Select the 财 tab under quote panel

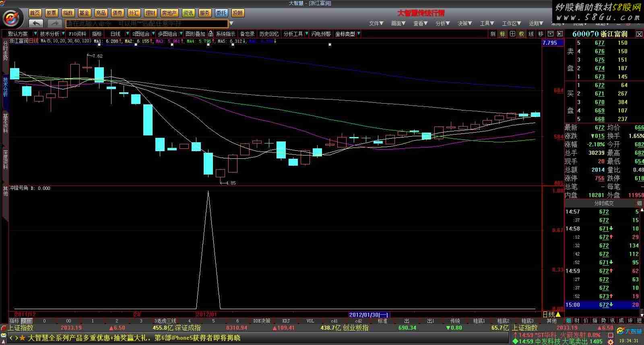(577, 321)
